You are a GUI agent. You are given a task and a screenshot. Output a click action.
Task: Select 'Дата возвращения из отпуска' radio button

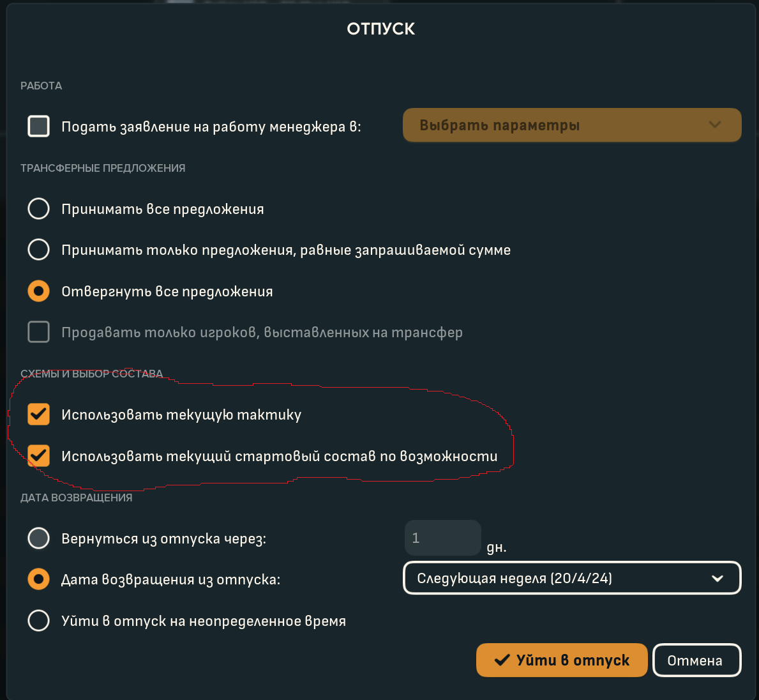coord(39,579)
